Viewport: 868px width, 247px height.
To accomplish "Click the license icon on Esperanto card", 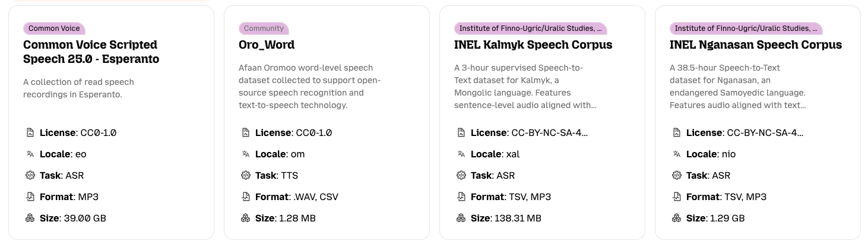I will 30,132.
